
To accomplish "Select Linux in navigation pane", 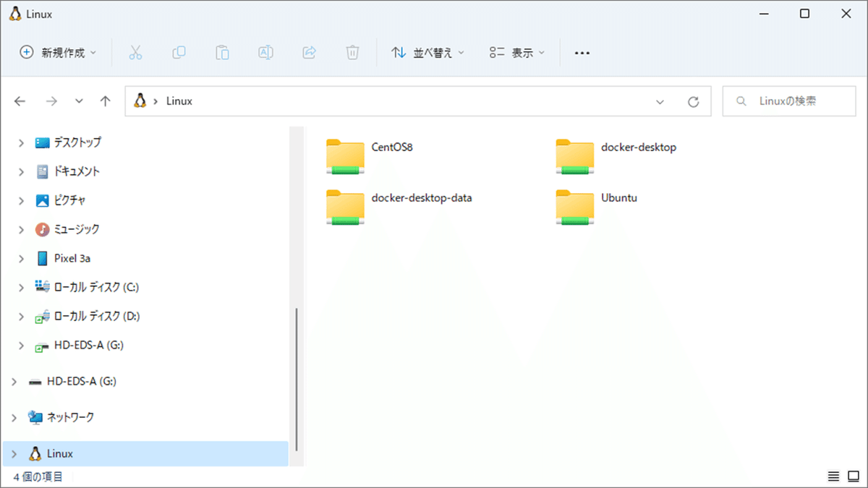I will 145,453.
